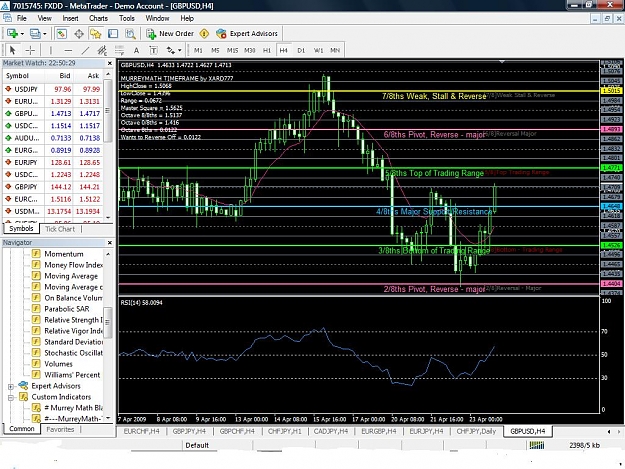Close the Navigator panel
625x469 pixels.
[110, 243]
